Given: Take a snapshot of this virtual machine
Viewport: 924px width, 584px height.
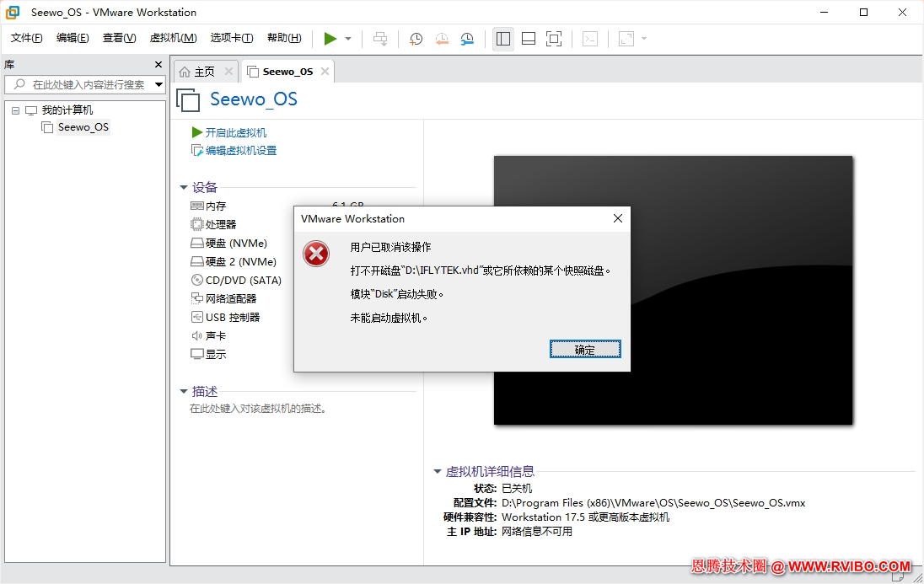Looking at the screenshot, I should tap(416, 39).
